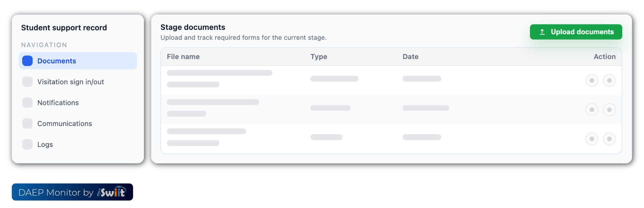Click the iSwiit logo in the footer badge

click(111, 192)
